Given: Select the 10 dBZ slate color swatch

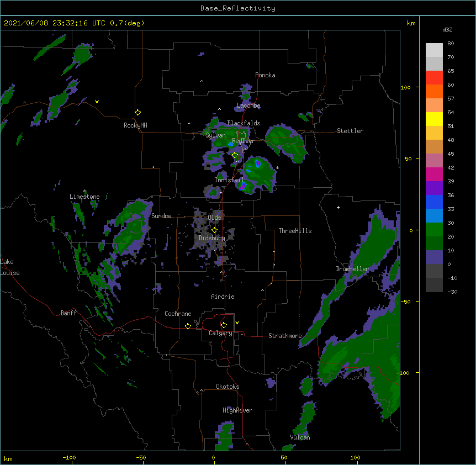Looking at the screenshot, I should point(434,257).
